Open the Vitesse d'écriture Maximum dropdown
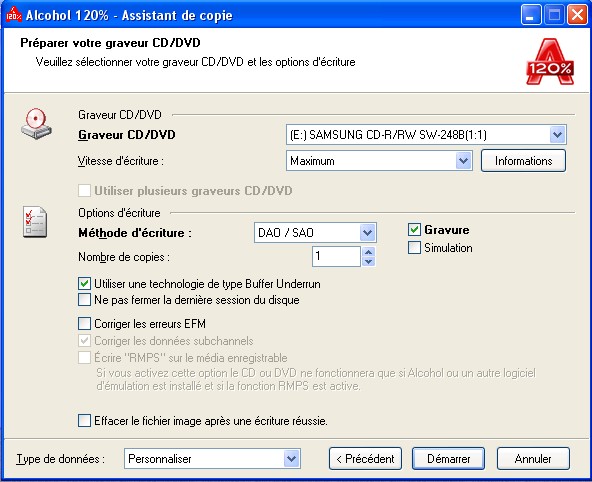 coord(464,161)
